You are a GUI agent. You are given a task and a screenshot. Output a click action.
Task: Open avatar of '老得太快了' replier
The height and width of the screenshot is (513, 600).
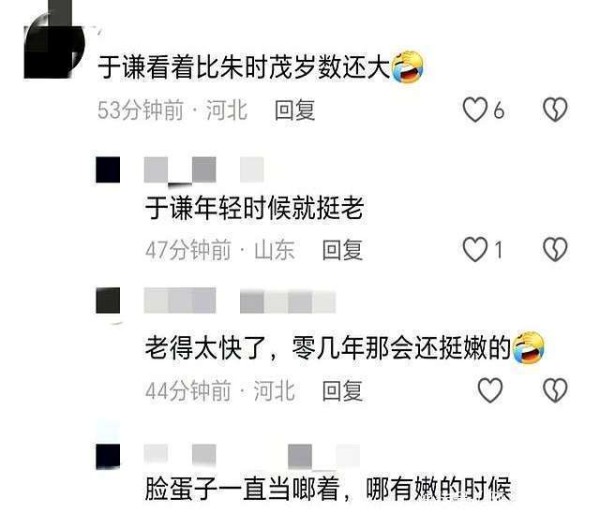click(108, 301)
